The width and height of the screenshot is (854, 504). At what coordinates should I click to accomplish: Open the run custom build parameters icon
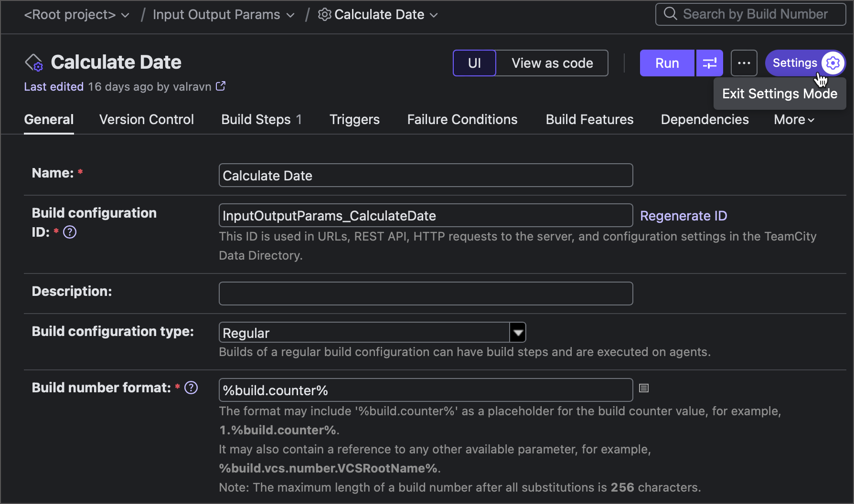pos(709,63)
